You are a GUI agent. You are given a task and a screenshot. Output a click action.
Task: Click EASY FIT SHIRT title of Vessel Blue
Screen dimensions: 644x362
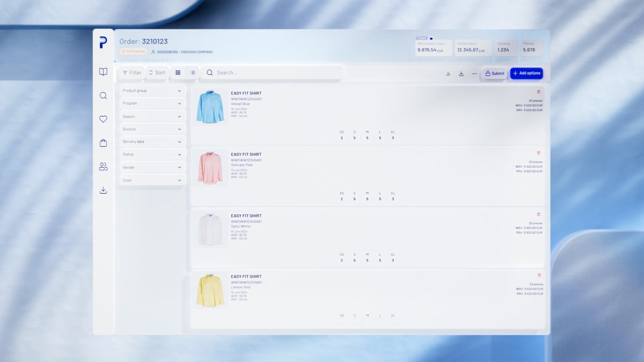click(246, 94)
